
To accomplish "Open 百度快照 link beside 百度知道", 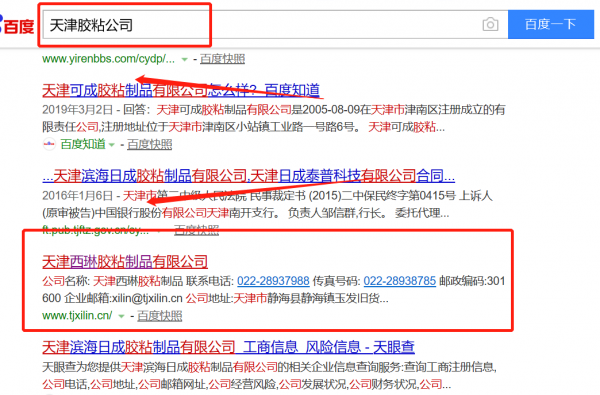I will [150, 144].
